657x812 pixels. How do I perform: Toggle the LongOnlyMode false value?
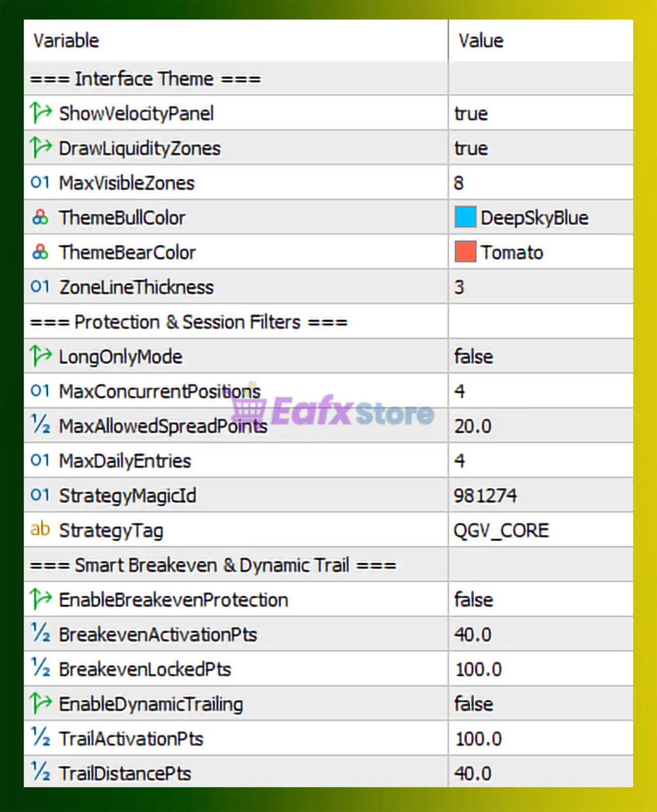(x=473, y=356)
